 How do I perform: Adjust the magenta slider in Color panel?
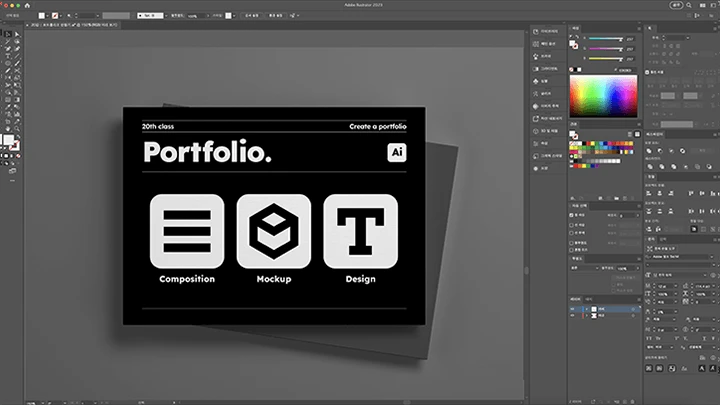pos(606,49)
